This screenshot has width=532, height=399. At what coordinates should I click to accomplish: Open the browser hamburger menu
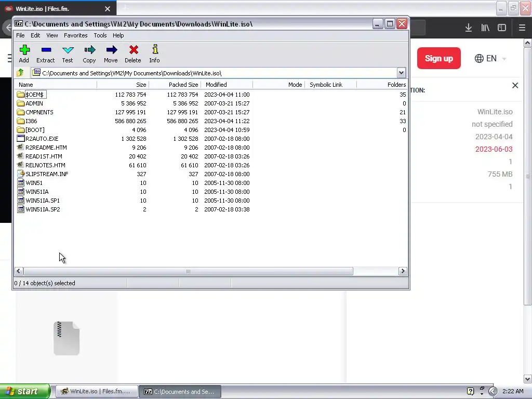point(522,28)
